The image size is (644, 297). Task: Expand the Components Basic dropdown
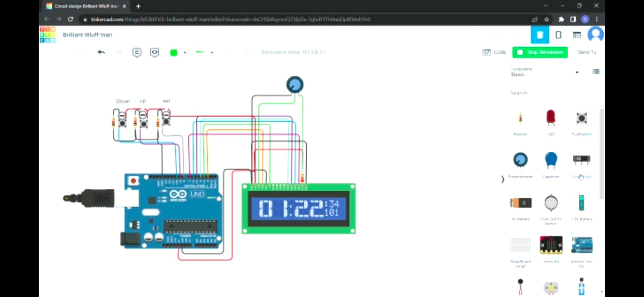[x=545, y=72]
